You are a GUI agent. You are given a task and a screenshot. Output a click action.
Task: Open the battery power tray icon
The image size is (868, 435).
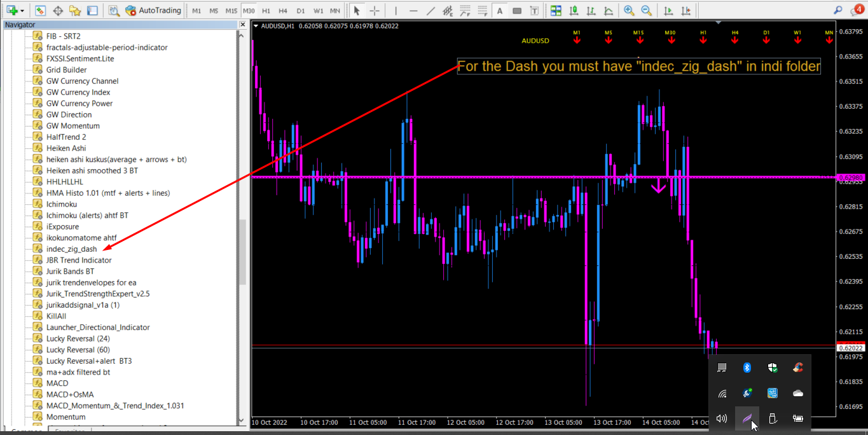click(x=798, y=418)
